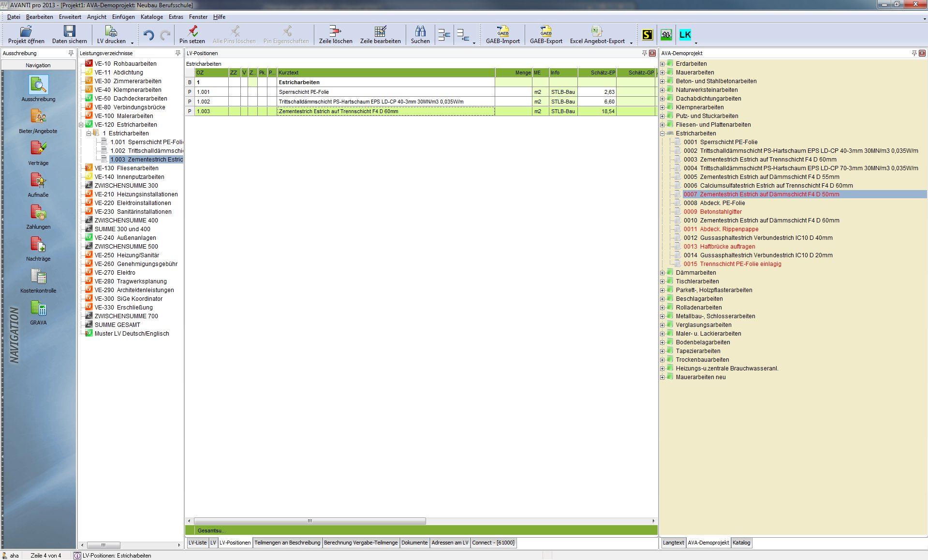The width and height of the screenshot is (928, 560).
Task: Launch the GRAVA calculator module
Action: pos(38,312)
